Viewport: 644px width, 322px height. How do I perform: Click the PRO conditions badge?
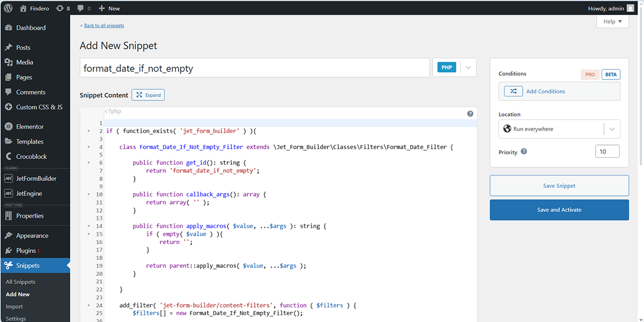[x=590, y=75]
